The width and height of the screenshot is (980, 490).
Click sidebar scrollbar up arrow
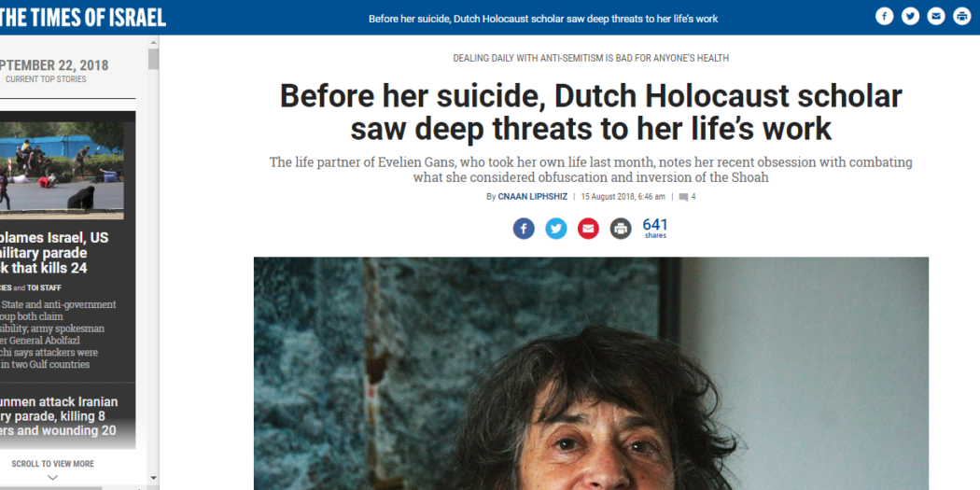click(153, 42)
